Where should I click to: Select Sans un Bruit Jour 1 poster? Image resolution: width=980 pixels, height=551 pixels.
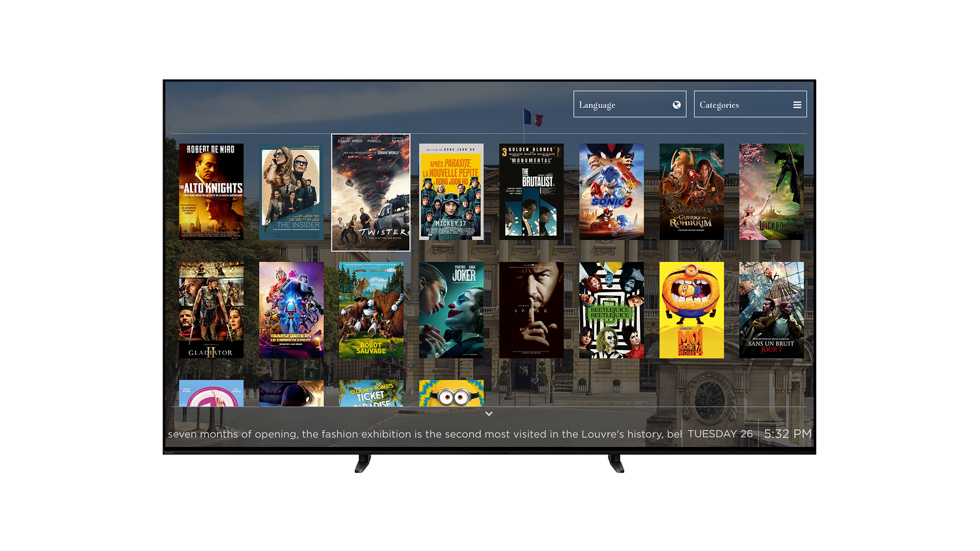coord(771,310)
